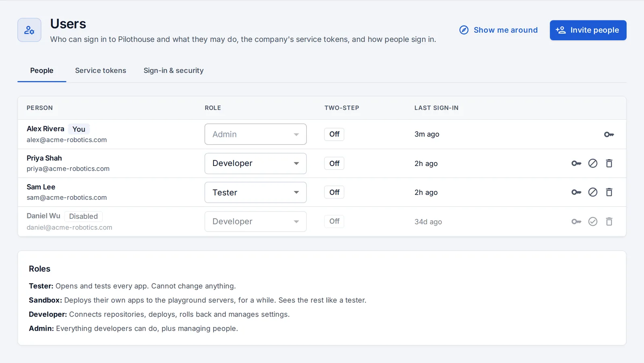Click the Sandbox role description line
Viewport: 644px width, 363px height.
[x=198, y=300]
